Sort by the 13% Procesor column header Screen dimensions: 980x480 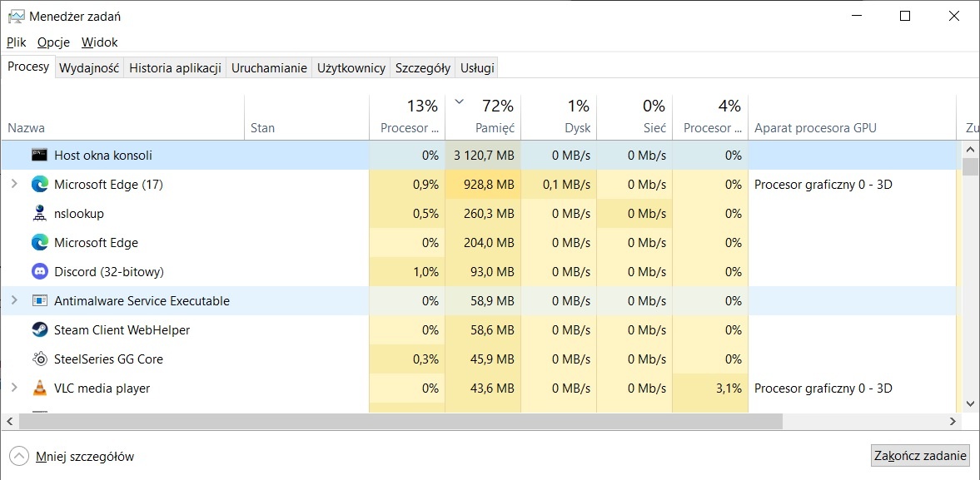(407, 117)
